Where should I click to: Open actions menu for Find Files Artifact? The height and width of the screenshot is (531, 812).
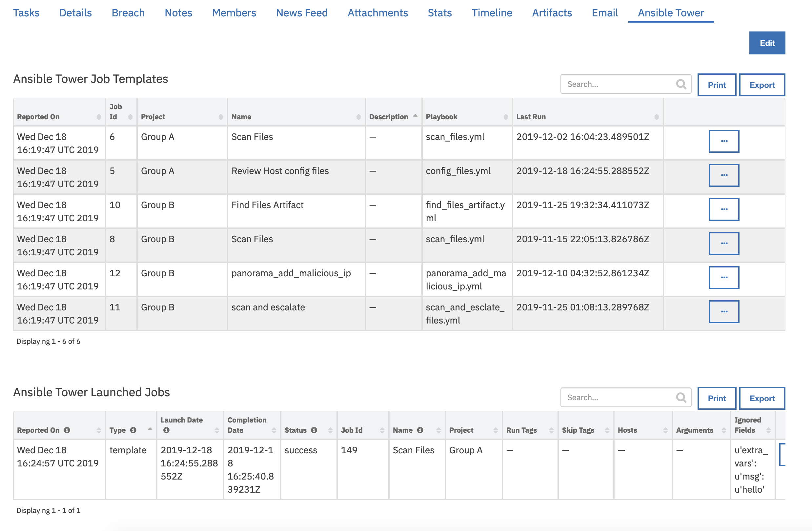(x=724, y=209)
